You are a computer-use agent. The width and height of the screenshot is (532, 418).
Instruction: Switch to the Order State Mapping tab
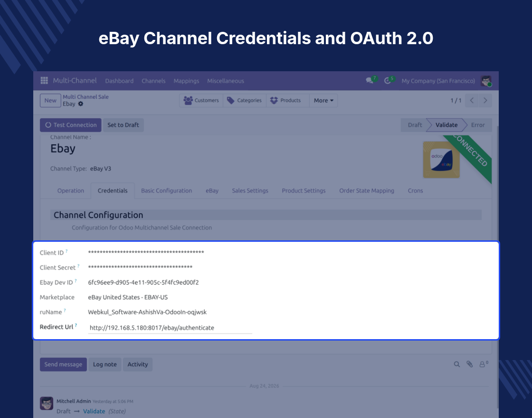pyautogui.click(x=367, y=190)
